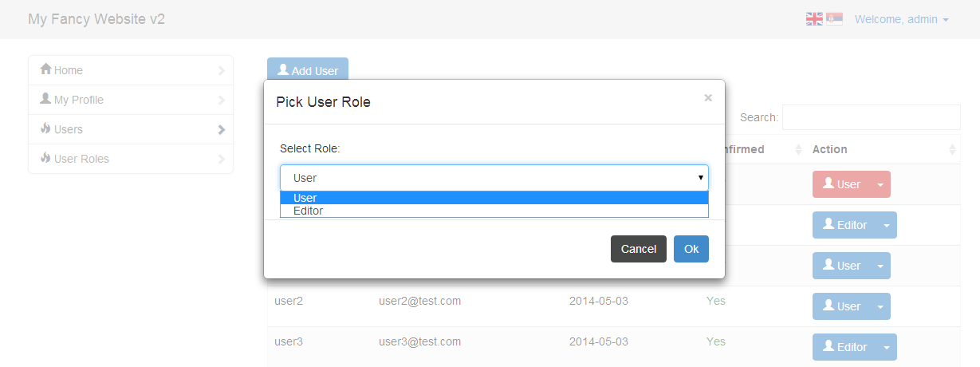Choose Editor from the role list
The image size is (980, 367).
coord(308,211)
